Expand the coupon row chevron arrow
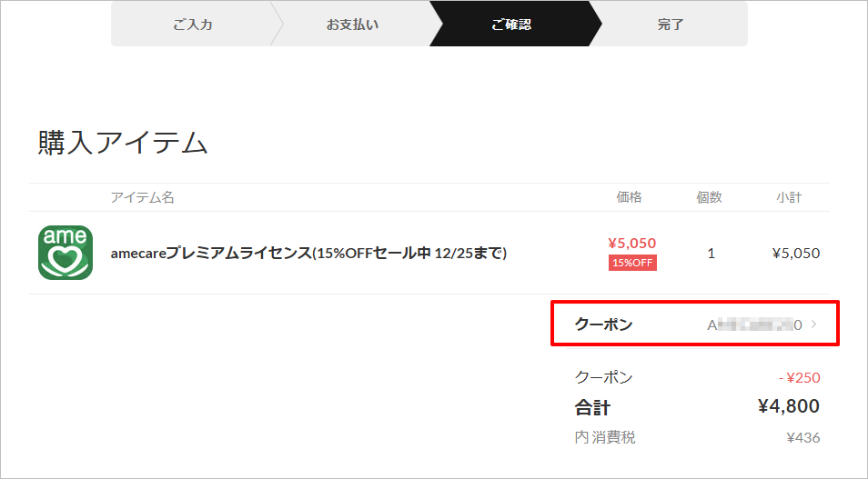This screenshot has height=479, width=868. click(x=813, y=324)
